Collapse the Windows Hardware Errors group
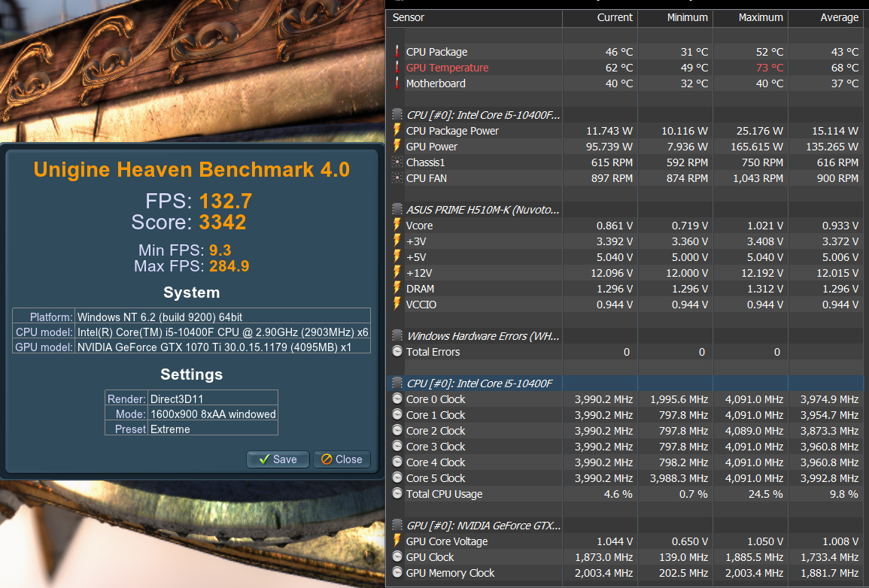The width and height of the screenshot is (869, 588). (x=397, y=335)
